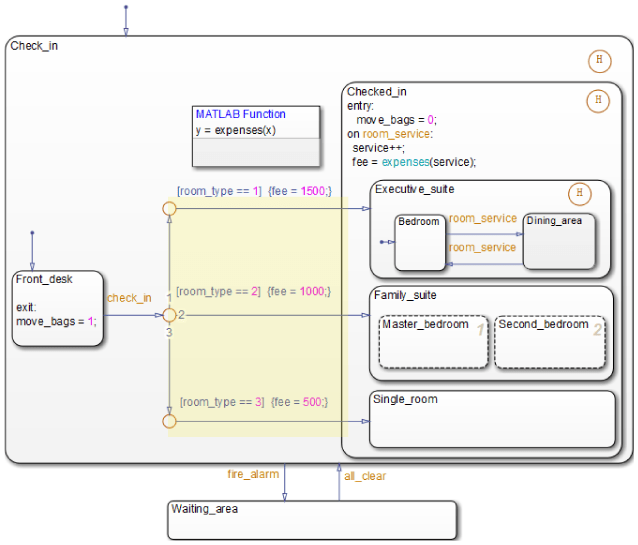This screenshot has height=545, width=638.
Task: Click the 'service++;' action text
Action: 378,148
